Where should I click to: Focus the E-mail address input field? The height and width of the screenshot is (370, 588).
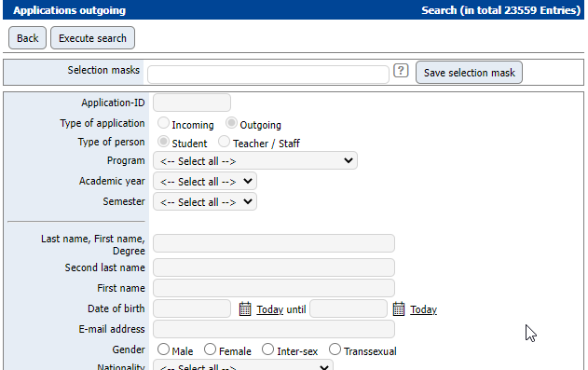pos(274,329)
